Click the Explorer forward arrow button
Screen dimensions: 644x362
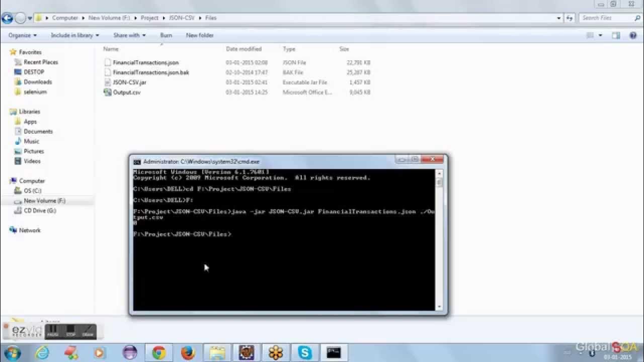tap(21, 18)
